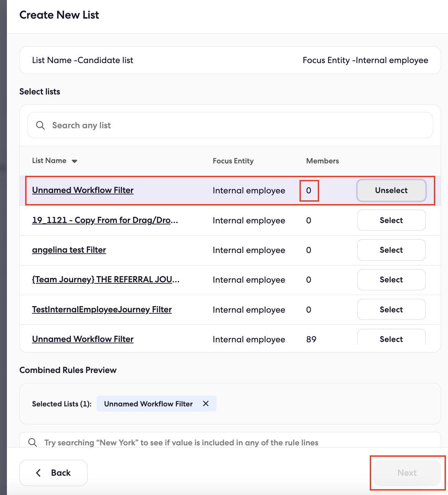Open the highlighted Unnamed Workflow Filter link
448x495 pixels.
pyautogui.click(x=83, y=190)
